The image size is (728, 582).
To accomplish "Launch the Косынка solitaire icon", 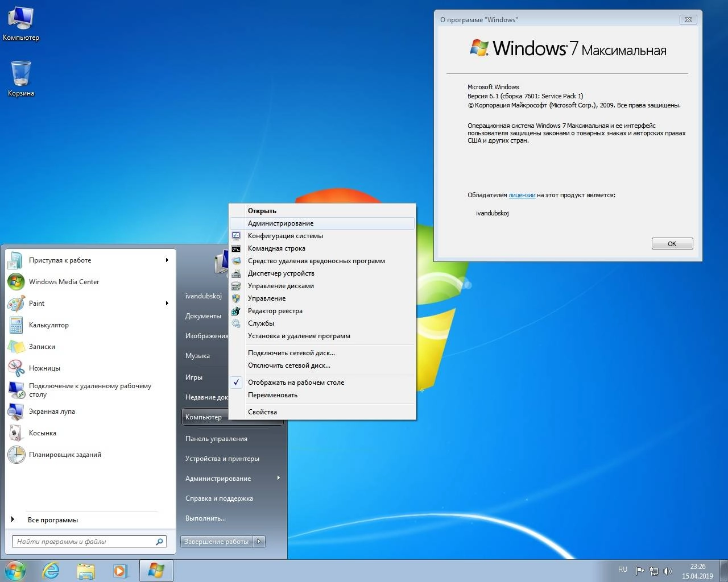I will point(16,433).
